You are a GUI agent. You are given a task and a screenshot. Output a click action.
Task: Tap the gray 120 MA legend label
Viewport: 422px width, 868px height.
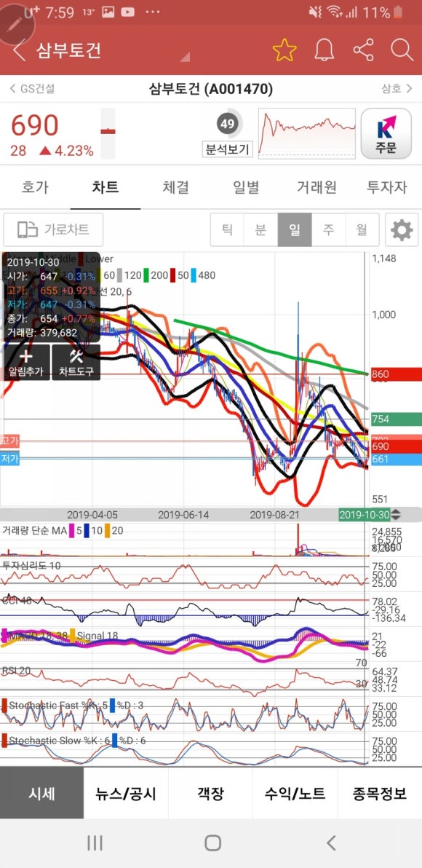tap(132, 275)
